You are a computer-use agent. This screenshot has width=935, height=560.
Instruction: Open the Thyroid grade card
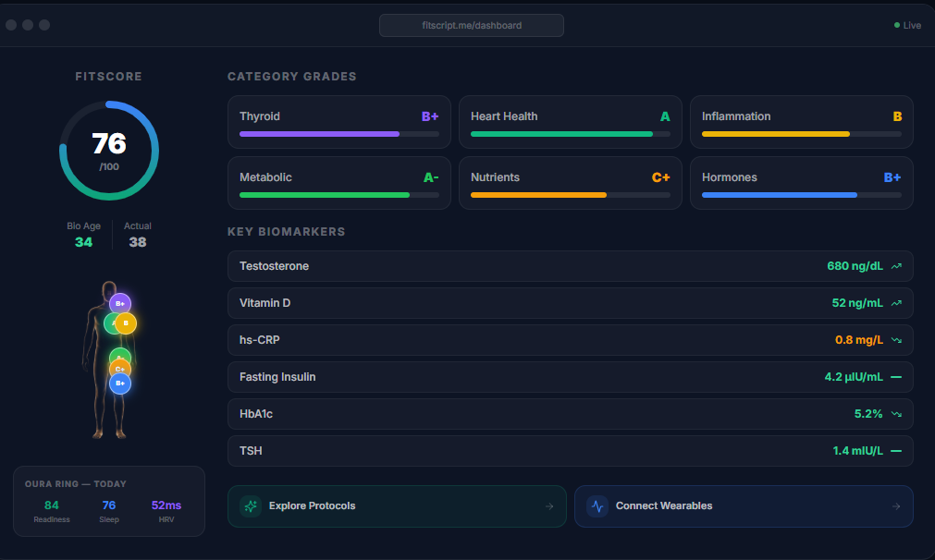point(339,122)
